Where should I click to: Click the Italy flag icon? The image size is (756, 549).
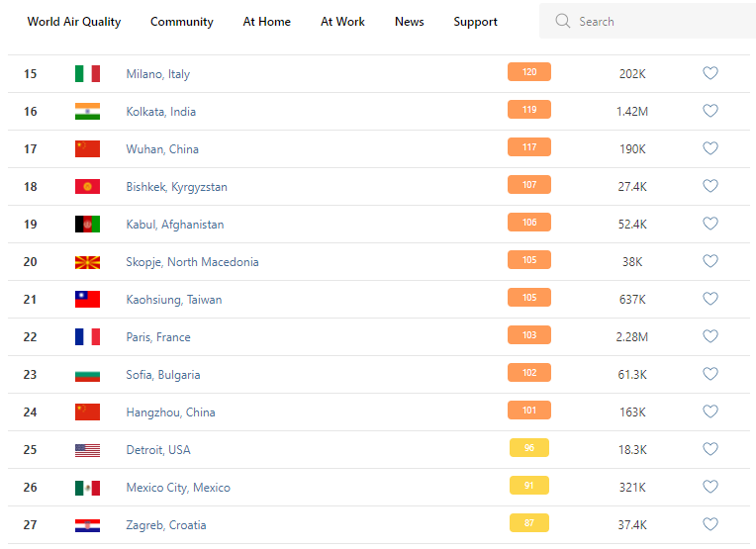coord(87,73)
